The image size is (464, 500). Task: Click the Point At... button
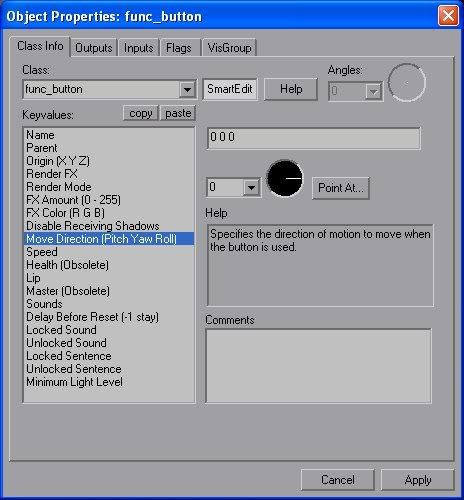341,188
